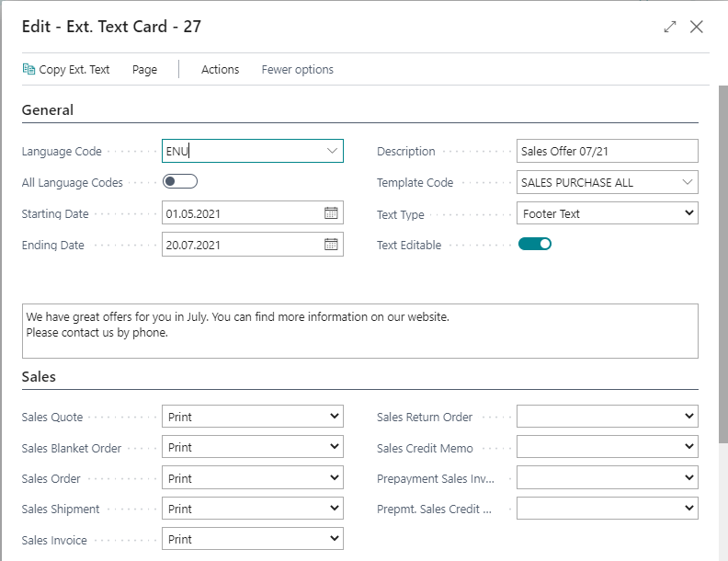Open the Sales Invoice dropdown

coord(253,539)
